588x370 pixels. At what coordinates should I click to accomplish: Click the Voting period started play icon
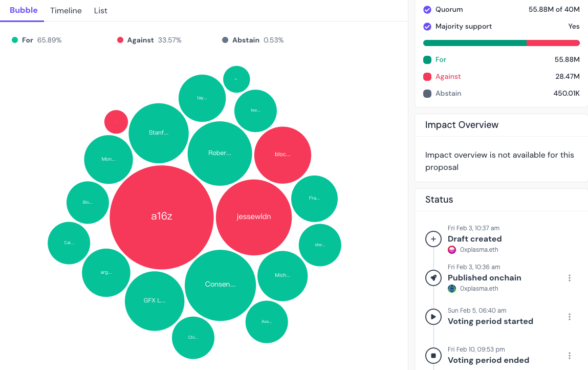pyautogui.click(x=433, y=317)
